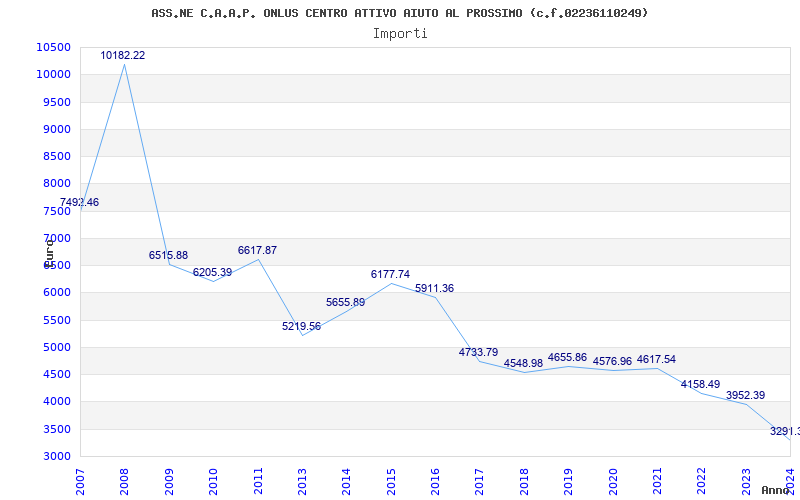Select the 2009 x-axis year label
The image size is (800, 500).
click(x=169, y=481)
